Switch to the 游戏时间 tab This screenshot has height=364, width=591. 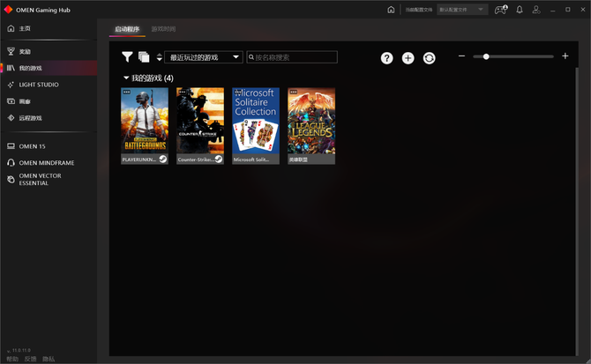(x=163, y=29)
